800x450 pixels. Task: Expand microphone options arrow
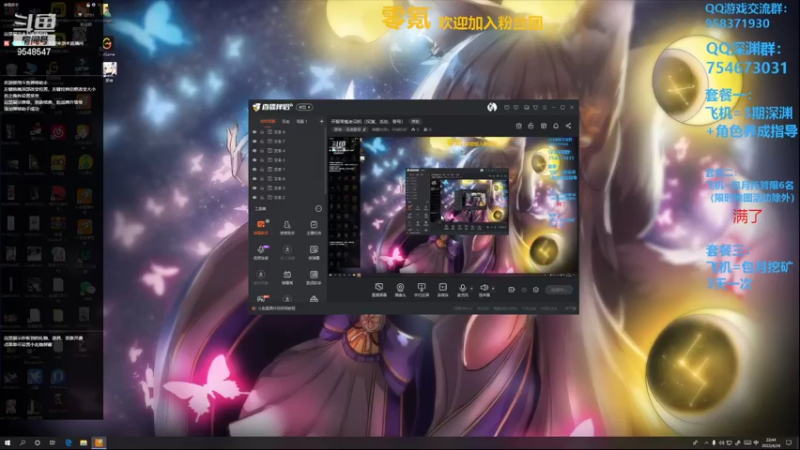471,288
